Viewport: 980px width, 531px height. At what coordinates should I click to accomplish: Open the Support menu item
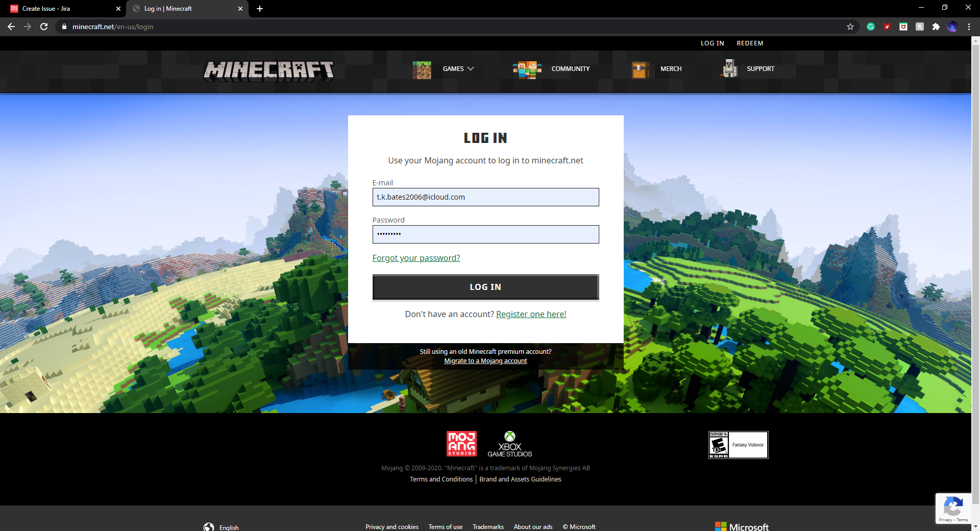pyautogui.click(x=761, y=69)
